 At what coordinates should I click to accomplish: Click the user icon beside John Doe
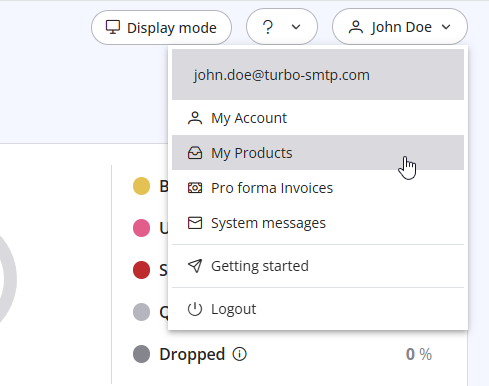pos(356,27)
